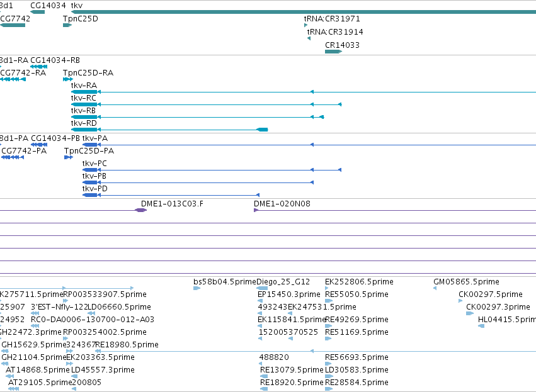Image resolution: width=536 pixels, height=392 pixels.
Task: Select the tkv-RD terminal exon block
Action: (262, 130)
